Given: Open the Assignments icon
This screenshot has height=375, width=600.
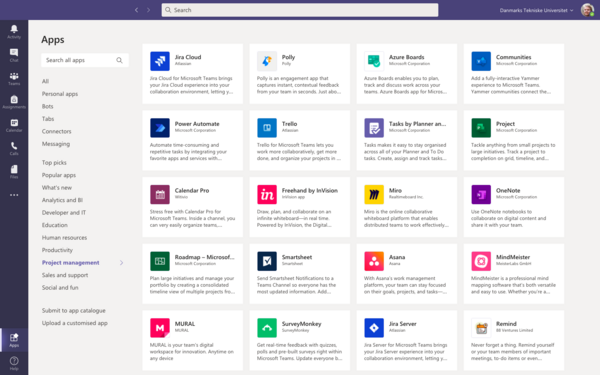Looking at the screenshot, I should point(14,99).
